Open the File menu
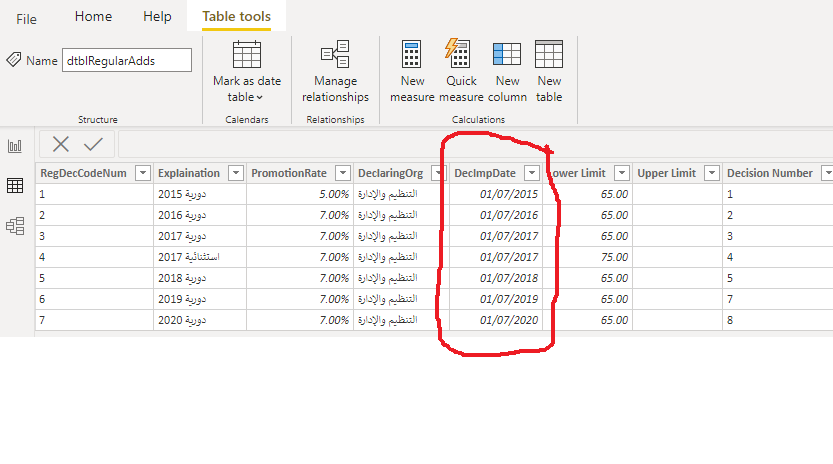833x464 pixels. pos(26,19)
